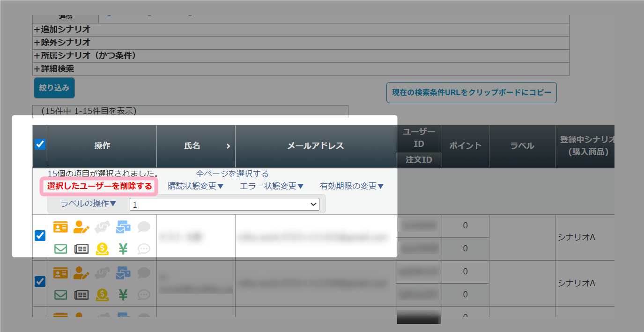
Task: Click the green envelope icon in first row
Action: point(61,249)
